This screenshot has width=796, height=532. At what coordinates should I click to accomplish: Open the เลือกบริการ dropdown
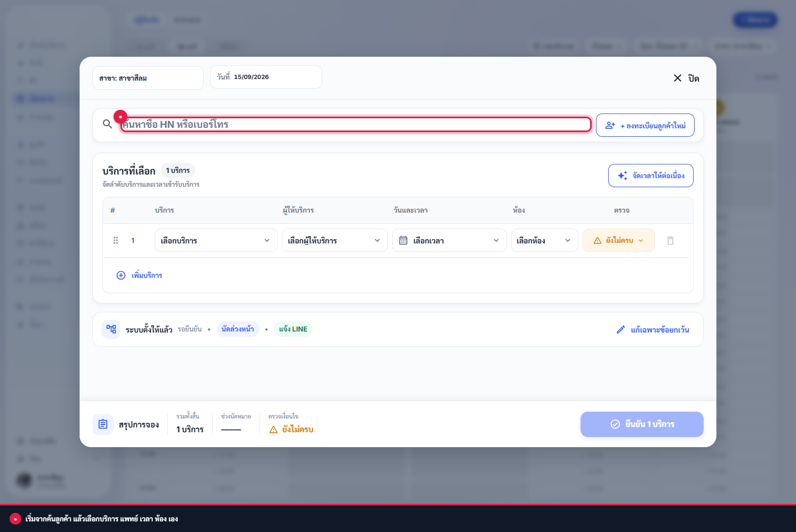(216, 240)
